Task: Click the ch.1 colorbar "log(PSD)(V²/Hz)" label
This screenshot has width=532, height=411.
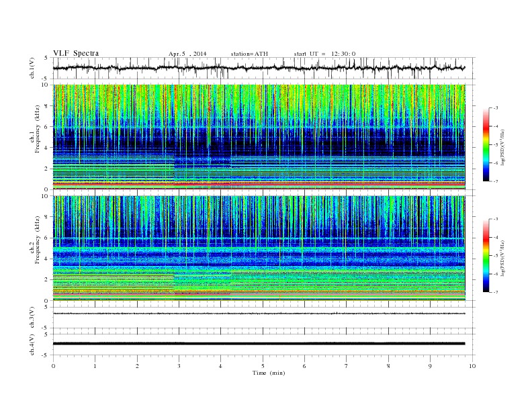Action: 502,147
